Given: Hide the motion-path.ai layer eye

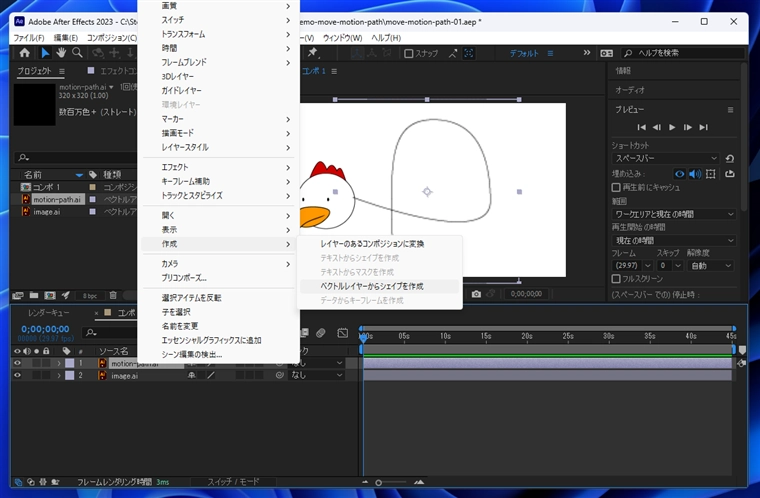Looking at the screenshot, I should point(17,363).
